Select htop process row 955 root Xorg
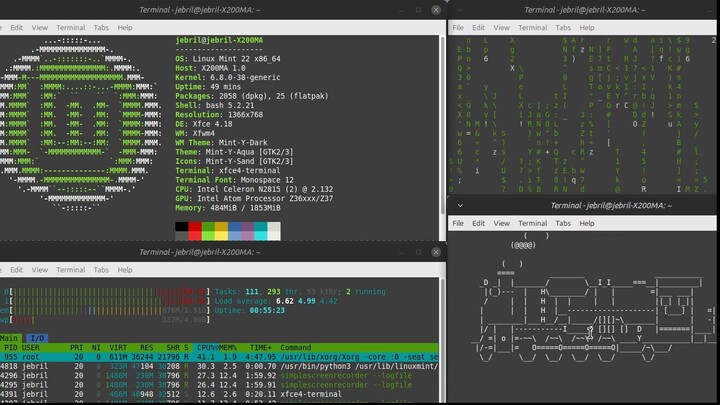 [x=219, y=357]
